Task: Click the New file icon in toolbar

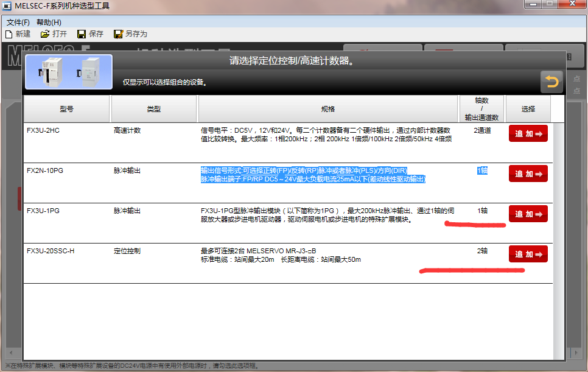Action: coord(9,34)
